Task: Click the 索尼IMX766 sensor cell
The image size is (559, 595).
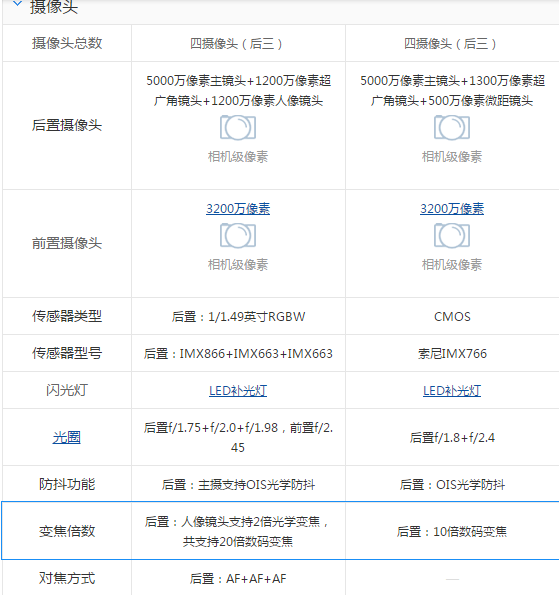Action: 452,353
